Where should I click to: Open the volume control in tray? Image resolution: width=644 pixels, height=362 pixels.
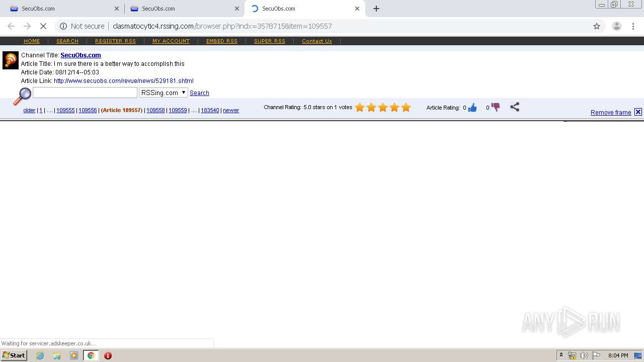click(584, 355)
